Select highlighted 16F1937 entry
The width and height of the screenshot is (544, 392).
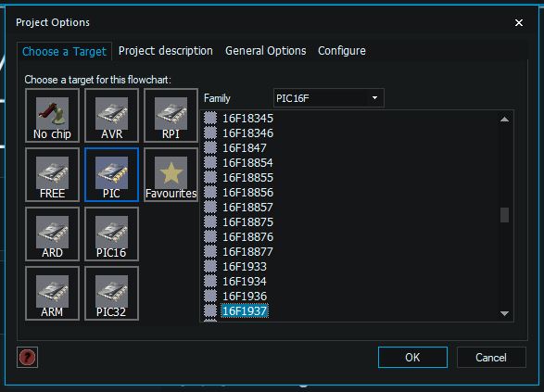pyautogui.click(x=245, y=311)
